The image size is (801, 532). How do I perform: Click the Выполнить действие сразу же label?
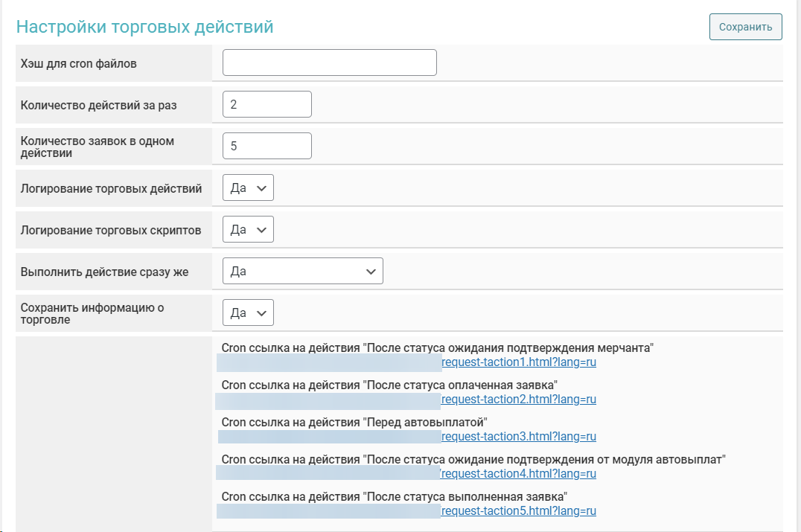[x=105, y=272]
